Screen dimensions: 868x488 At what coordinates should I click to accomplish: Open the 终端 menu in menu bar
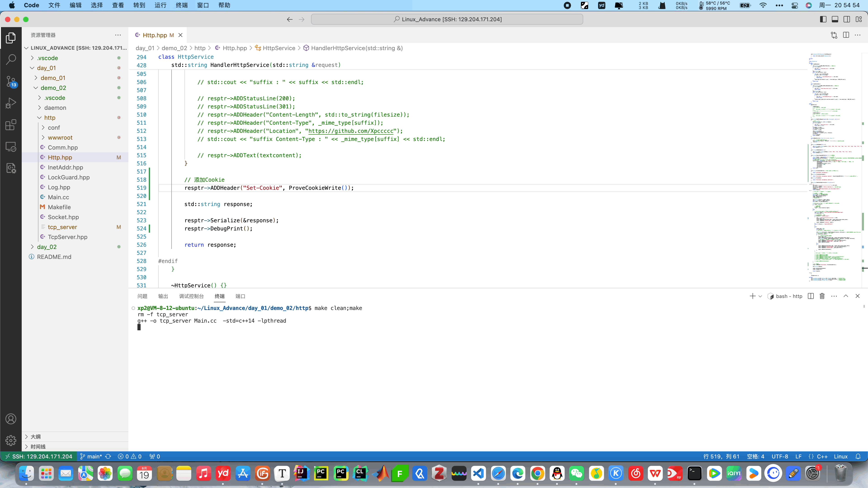(x=182, y=5)
